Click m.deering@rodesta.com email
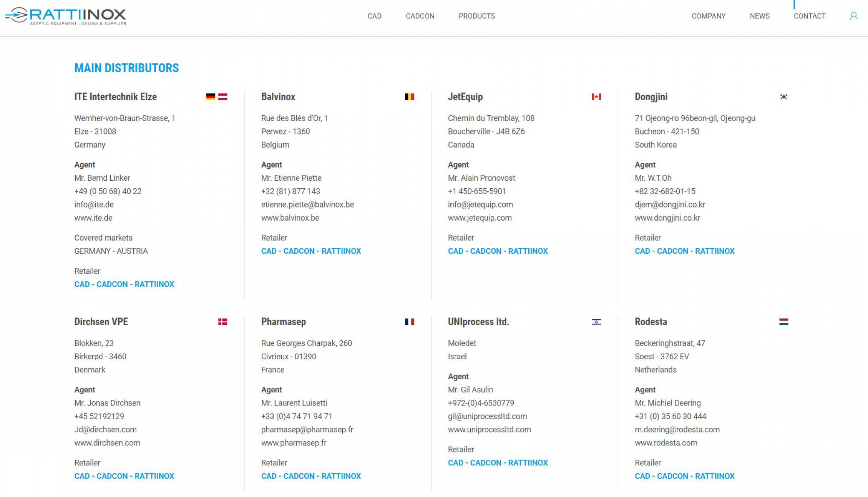This screenshot has width=868, height=497. point(677,430)
